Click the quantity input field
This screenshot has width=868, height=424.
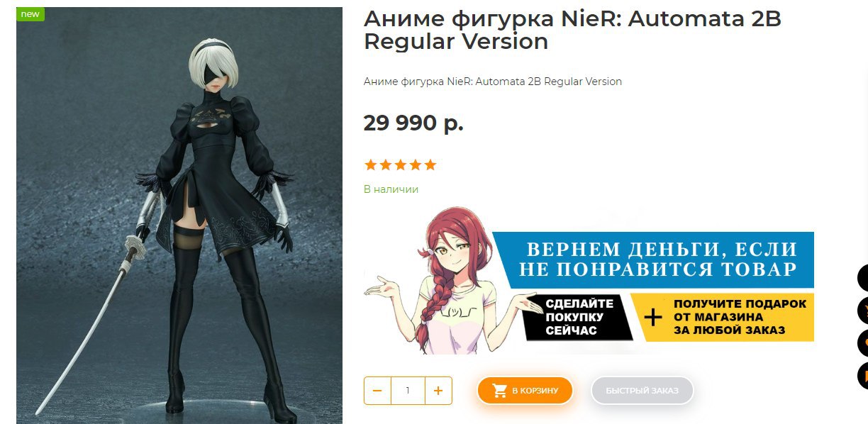pyautogui.click(x=408, y=391)
